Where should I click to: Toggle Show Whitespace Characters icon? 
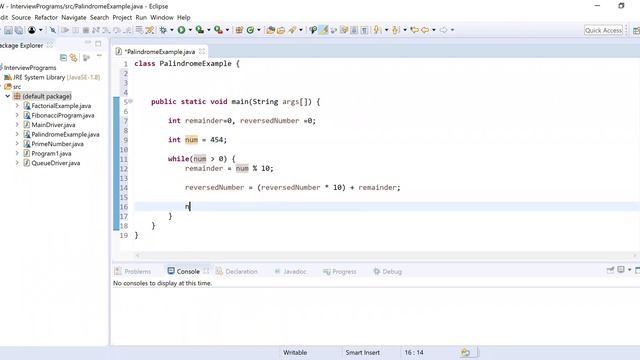[x=364, y=30]
